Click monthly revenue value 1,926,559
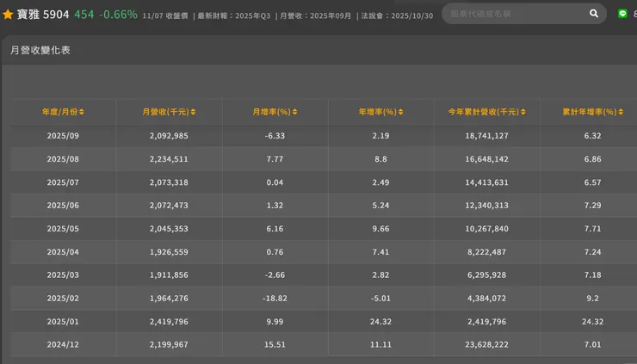637x364 pixels. click(169, 252)
